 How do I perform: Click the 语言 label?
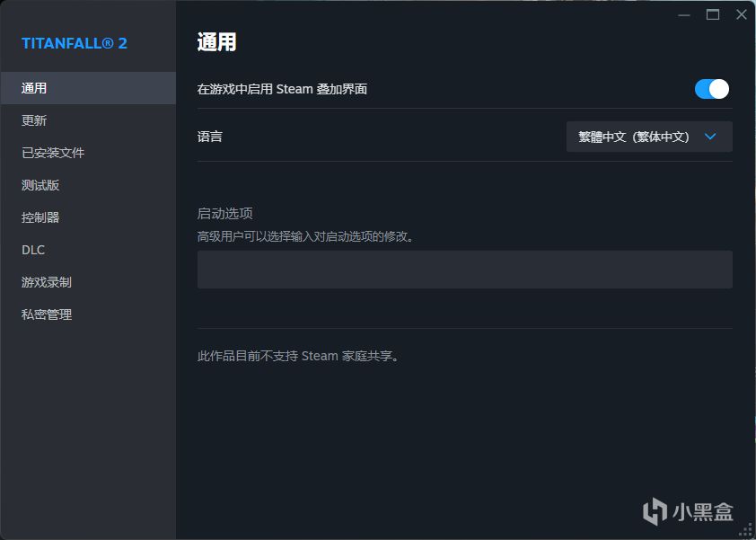(x=210, y=137)
